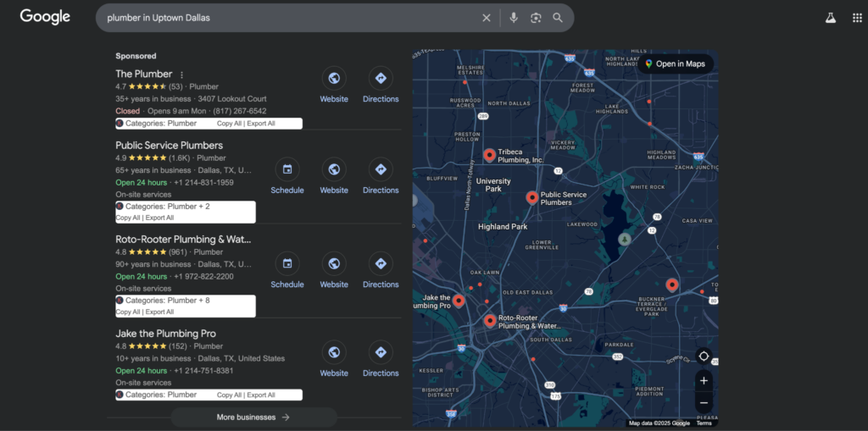Screen dimensions: 868x431
Task: Go to Google homepage via logo
Action: coord(45,17)
